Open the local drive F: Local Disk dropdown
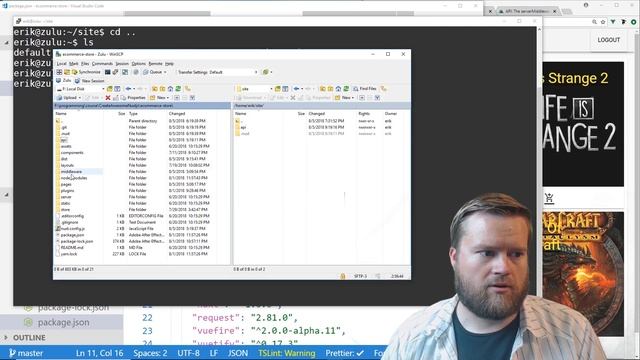The image size is (640, 360). [80, 89]
